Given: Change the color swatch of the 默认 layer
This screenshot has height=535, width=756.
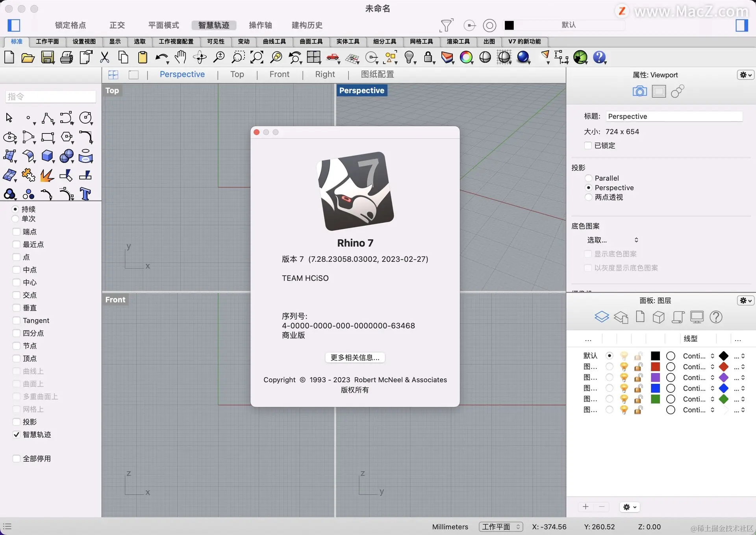Looking at the screenshot, I should (x=655, y=355).
